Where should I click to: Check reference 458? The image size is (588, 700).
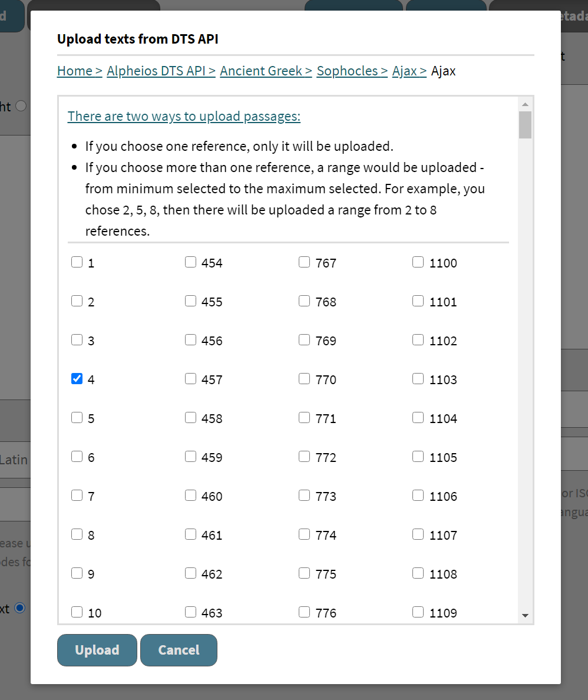[190, 417]
